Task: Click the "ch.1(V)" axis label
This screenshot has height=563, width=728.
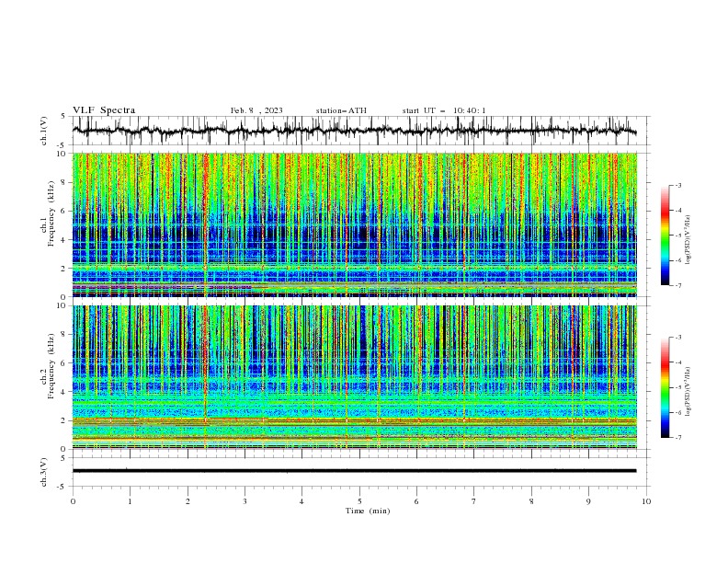Action: click(x=44, y=131)
